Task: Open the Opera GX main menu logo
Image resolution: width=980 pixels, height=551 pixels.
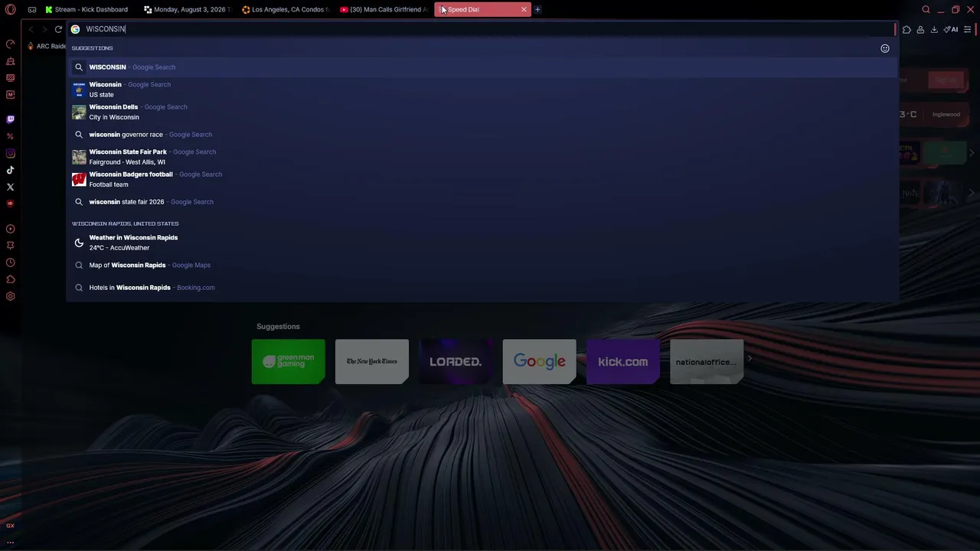Action: (x=10, y=10)
